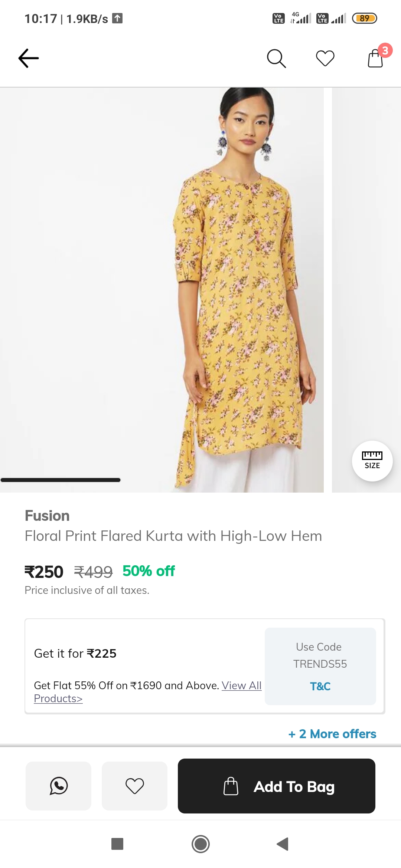Tap image carousel progress bar

pos(61,480)
